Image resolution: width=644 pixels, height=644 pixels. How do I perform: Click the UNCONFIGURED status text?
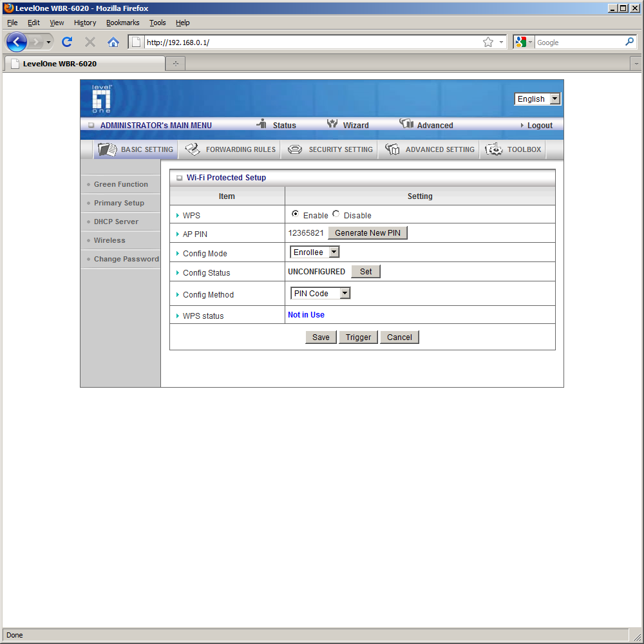coord(316,272)
